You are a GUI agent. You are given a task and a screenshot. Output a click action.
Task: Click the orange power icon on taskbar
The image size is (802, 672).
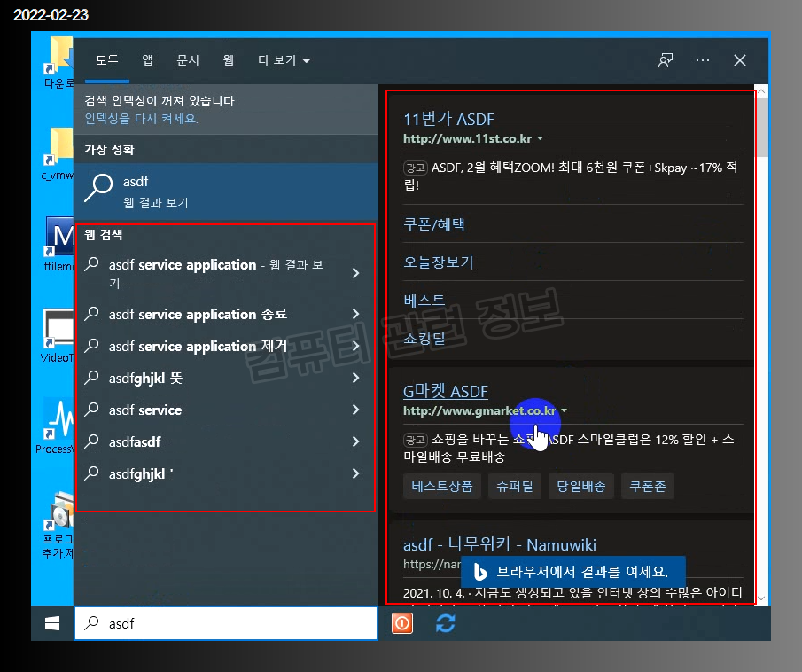pos(402,623)
